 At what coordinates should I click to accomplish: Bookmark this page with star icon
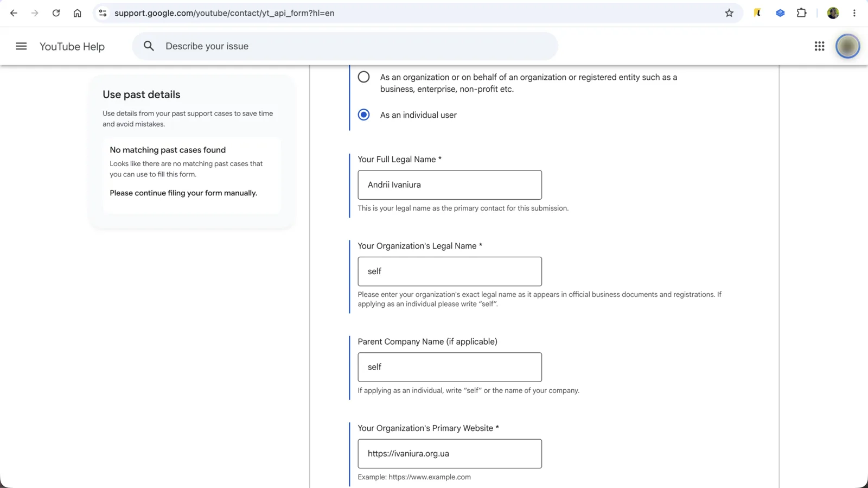729,13
